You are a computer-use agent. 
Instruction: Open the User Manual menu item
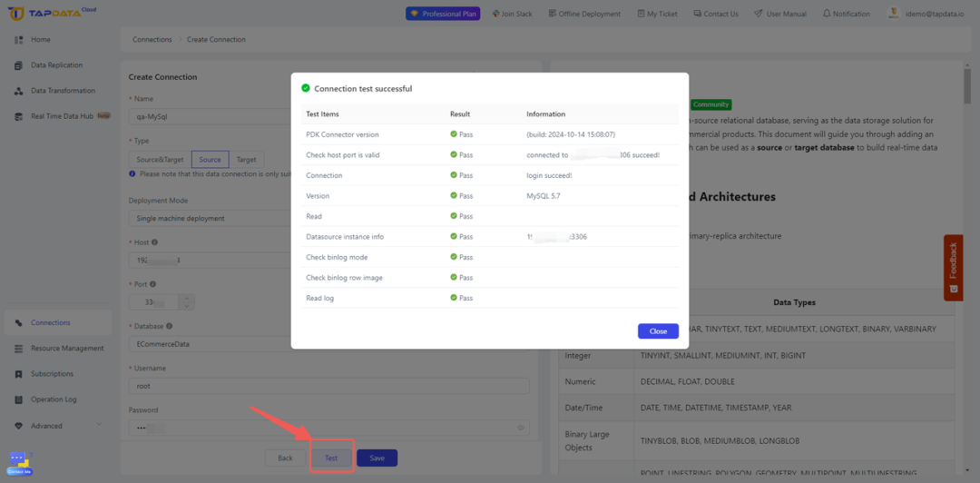780,13
